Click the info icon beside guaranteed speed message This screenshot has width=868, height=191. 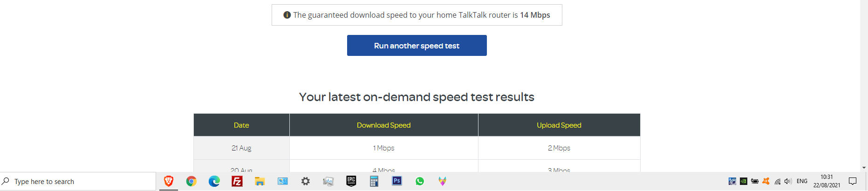point(287,15)
